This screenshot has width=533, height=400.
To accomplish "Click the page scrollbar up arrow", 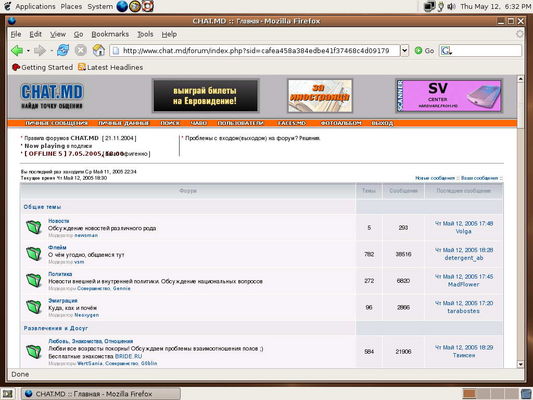I will [520, 79].
